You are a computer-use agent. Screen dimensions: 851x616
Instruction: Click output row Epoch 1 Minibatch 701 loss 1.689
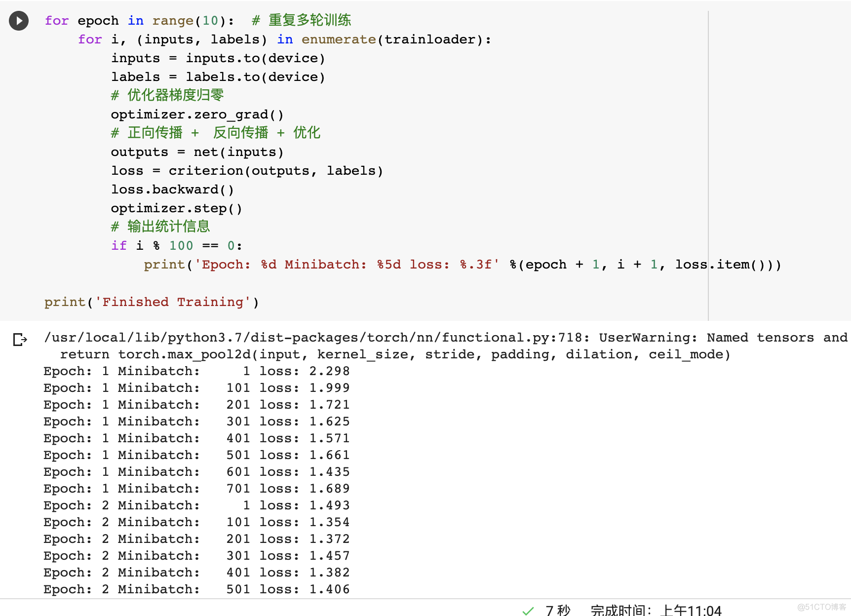196,489
